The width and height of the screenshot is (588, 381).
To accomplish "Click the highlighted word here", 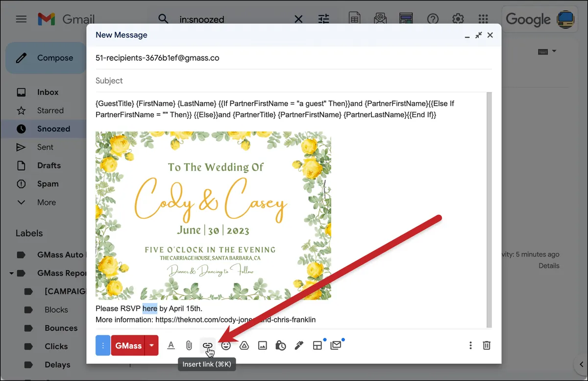I will (x=150, y=308).
